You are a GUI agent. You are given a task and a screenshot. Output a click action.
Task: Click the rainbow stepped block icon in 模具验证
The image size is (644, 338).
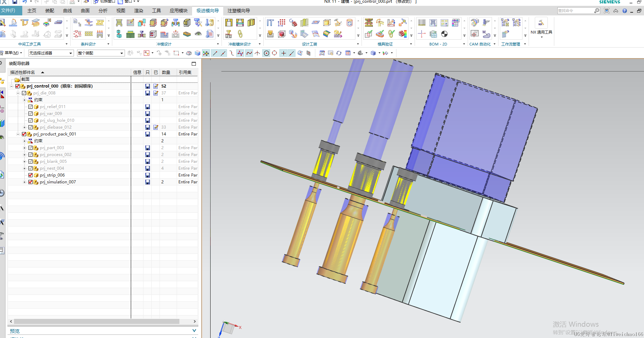(403, 34)
